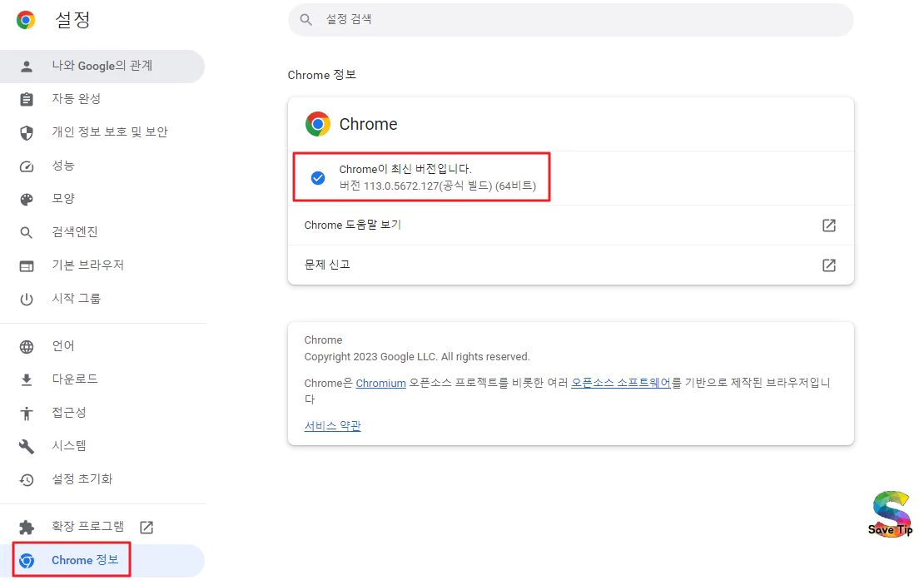Click the reset clock icon for 설정 초기화
Screen dimensions: 924x580
click(27, 480)
